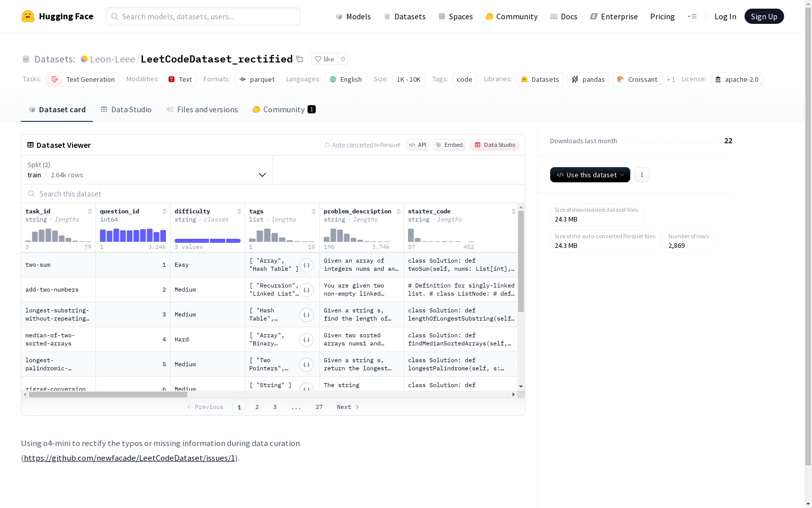Sort by the problem_description column sort icon
This screenshot has height=508, width=812.
coord(398,211)
